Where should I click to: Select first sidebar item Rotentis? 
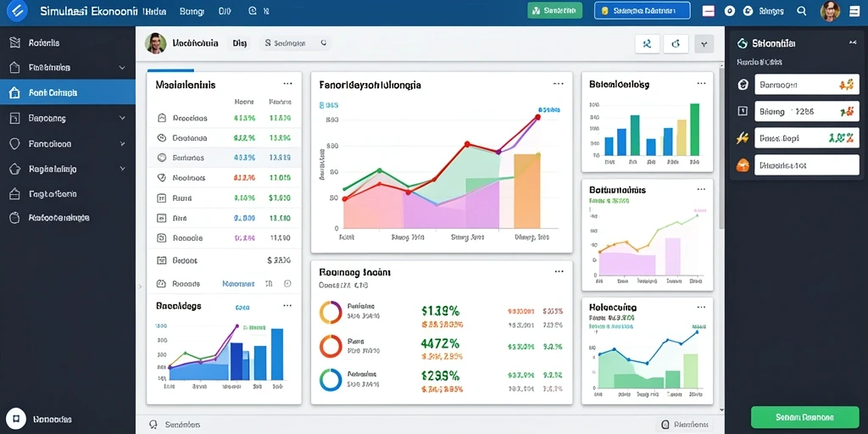68,42
